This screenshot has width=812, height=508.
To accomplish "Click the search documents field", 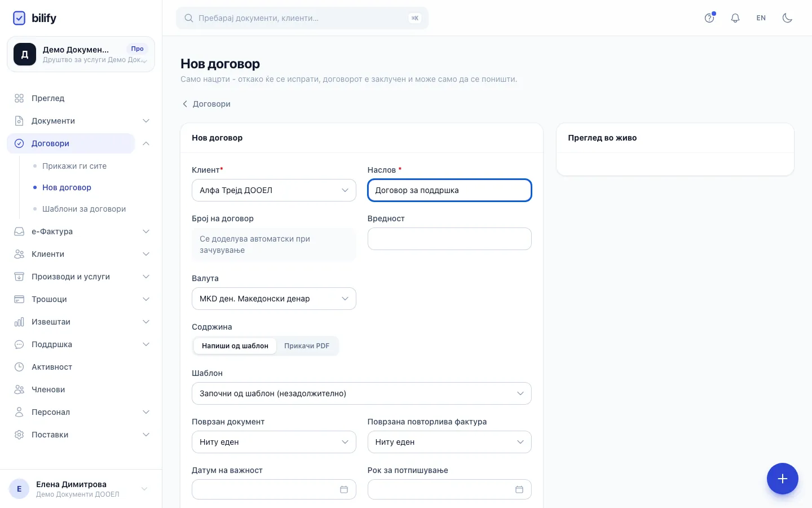I will (302, 18).
